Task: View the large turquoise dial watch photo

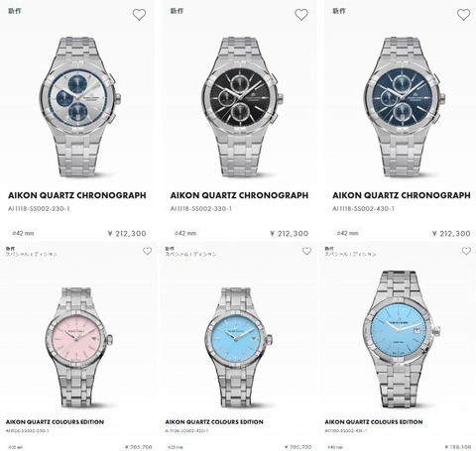Action: pyautogui.click(x=402, y=339)
